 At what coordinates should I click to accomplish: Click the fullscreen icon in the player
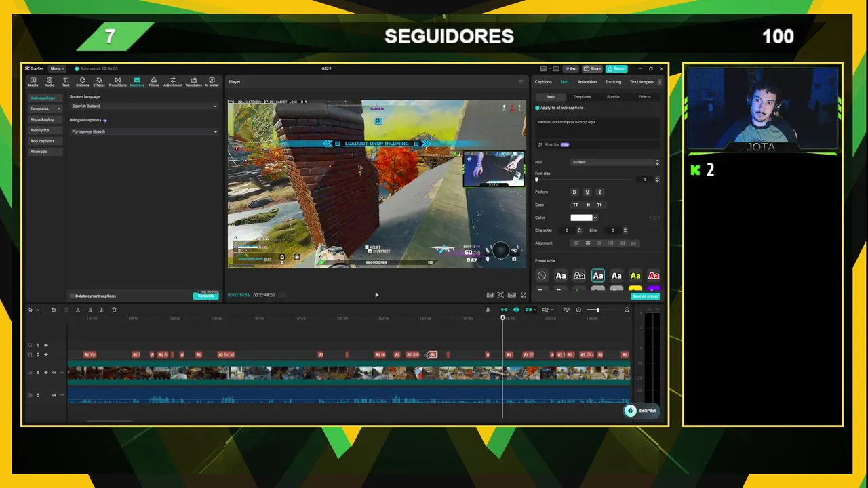coord(524,295)
